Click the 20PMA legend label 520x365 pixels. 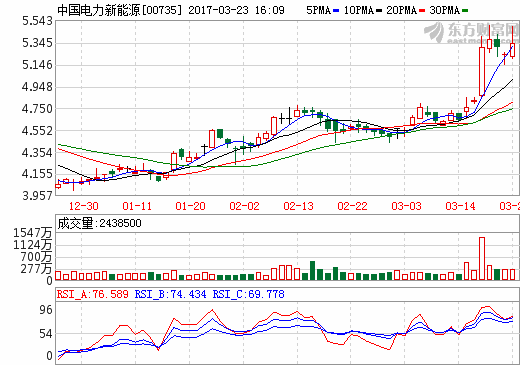[x=402, y=10]
